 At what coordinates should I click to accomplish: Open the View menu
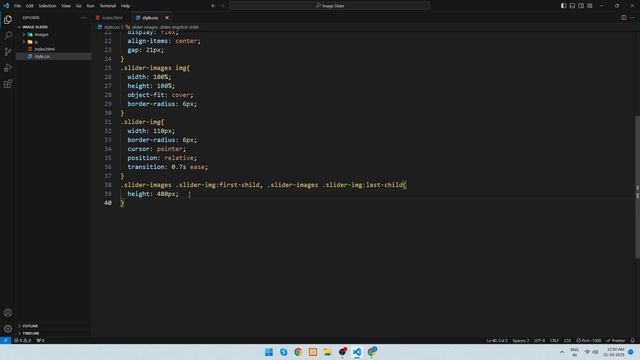point(66,6)
